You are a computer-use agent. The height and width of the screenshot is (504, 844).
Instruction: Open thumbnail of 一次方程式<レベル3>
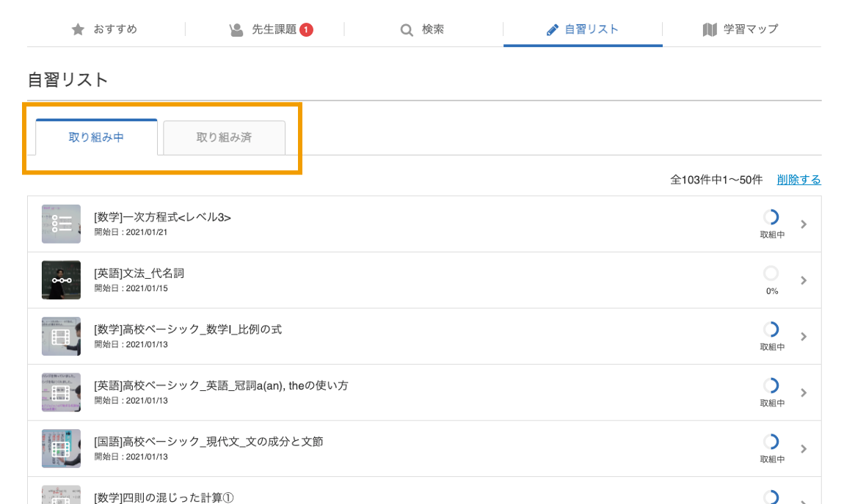coord(62,224)
